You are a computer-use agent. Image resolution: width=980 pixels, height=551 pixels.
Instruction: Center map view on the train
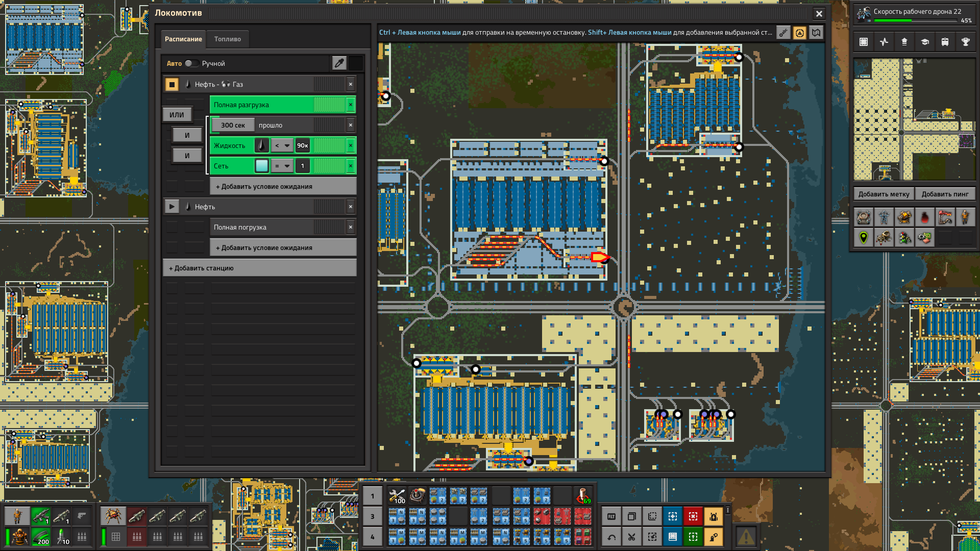[800, 33]
